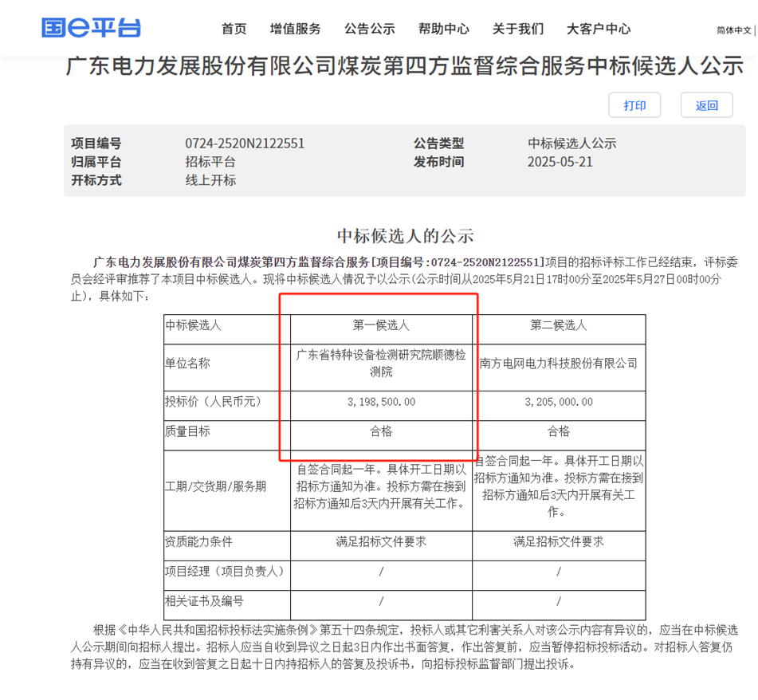Click 中标候选人公示 type value
The width and height of the screenshot is (758, 700).
(x=571, y=144)
